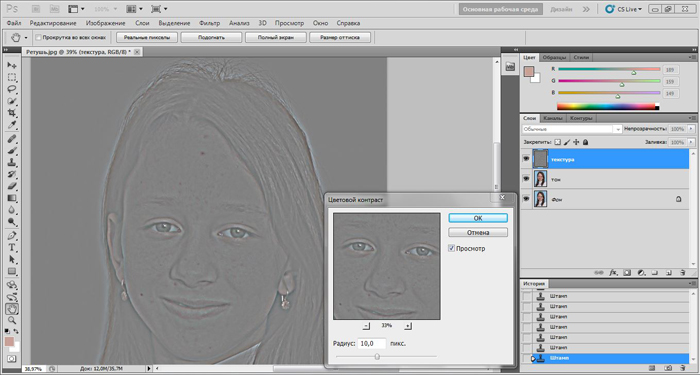Create new adjustment layer icon
Viewport: 700px width, 375px height.
(x=641, y=272)
